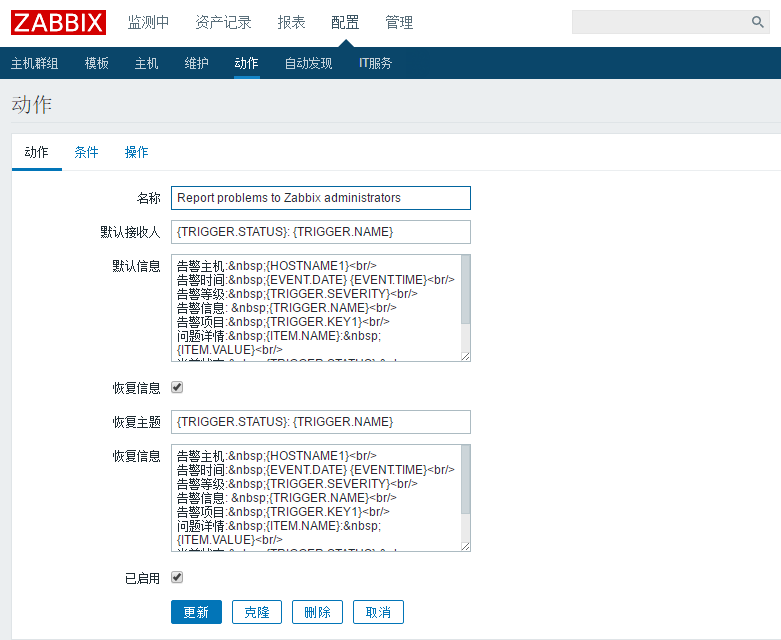Go to 动作 submenu
Image resolution: width=781 pixels, height=640 pixels.
coord(247,63)
